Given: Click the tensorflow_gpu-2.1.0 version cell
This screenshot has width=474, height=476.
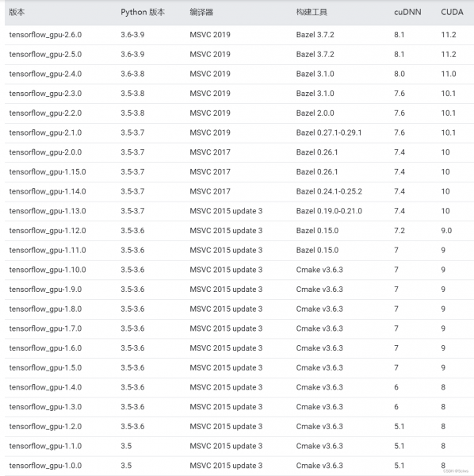Looking at the screenshot, I should 45,132.
